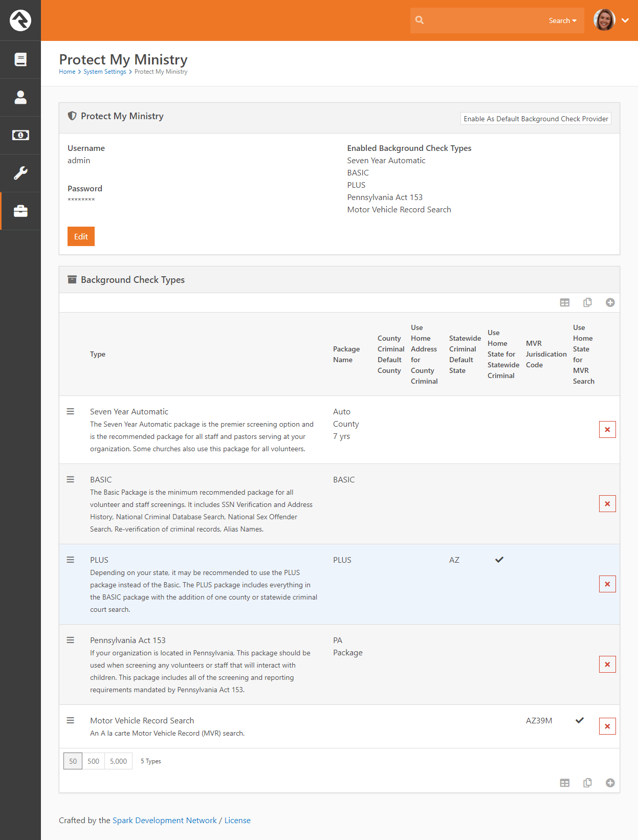
Task: Set page size to 500
Action: [x=93, y=761]
